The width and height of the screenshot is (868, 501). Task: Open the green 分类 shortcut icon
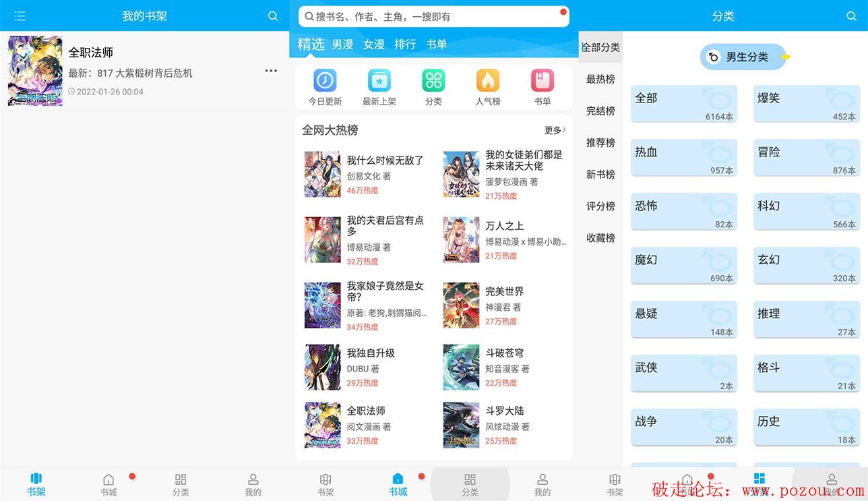(433, 80)
